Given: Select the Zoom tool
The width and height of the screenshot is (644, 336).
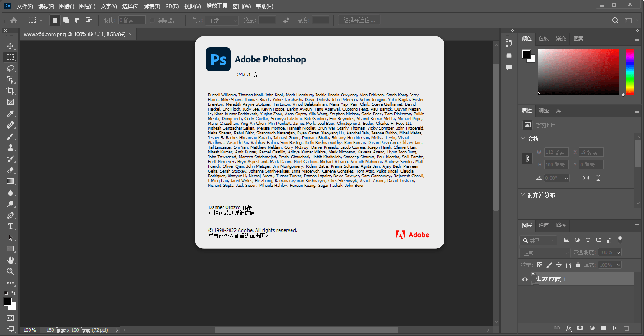Looking at the screenshot, I should pyautogui.click(x=10, y=271).
